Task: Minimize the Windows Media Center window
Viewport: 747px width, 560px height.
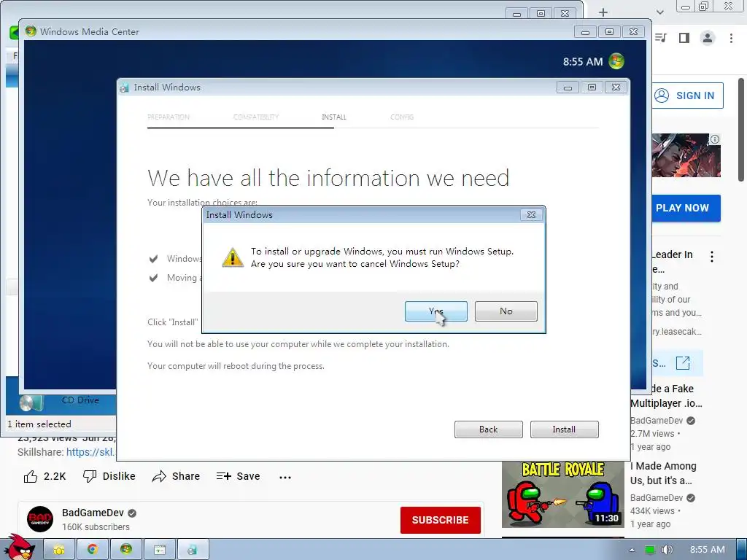Action: [585, 32]
